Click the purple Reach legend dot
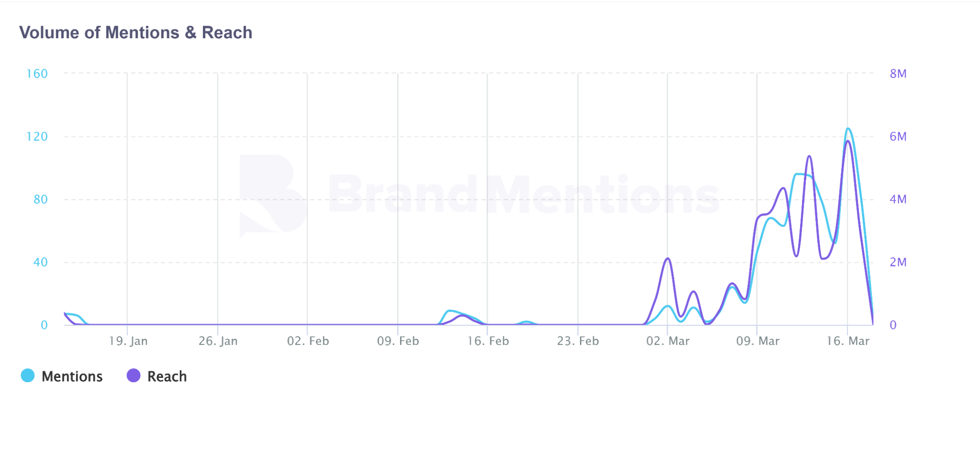Image resolution: width=980 pixels, height=471 pixels. [x=133, y=376]
